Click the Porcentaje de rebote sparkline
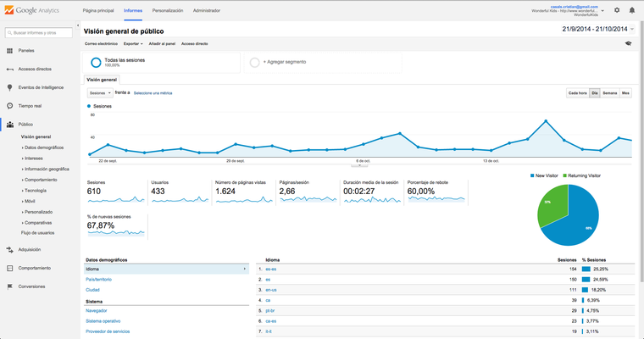The width and height of the screenshot is (644, 339). click(x=436, y=199)
